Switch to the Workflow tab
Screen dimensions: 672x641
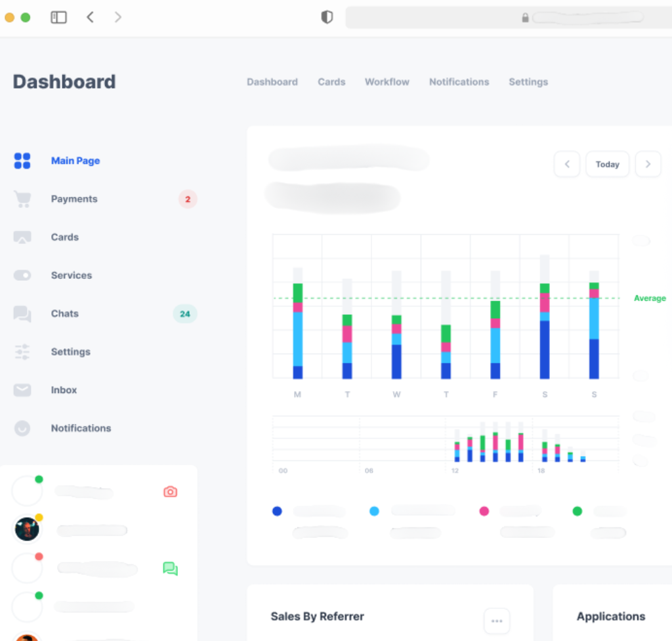point(387,82)
